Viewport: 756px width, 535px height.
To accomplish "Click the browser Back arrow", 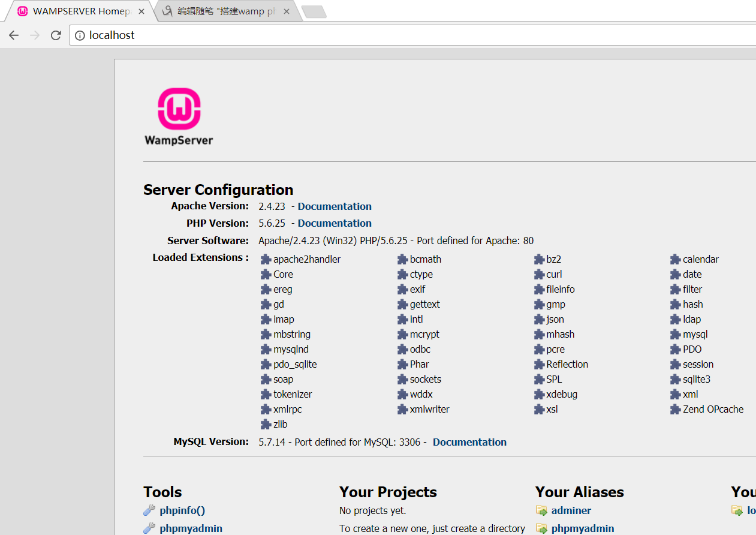I will pyautogui.click(x=14, y=35).
